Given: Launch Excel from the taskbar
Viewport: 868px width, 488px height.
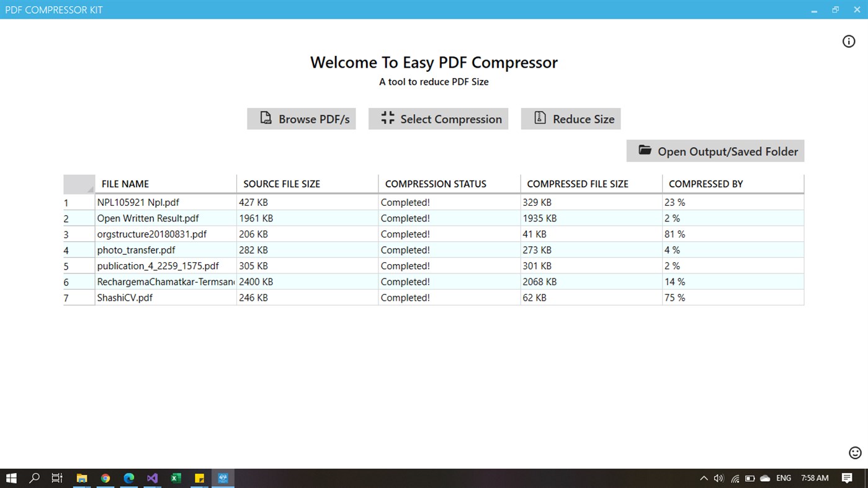Looking at the screenshot, I should point(176,478).
